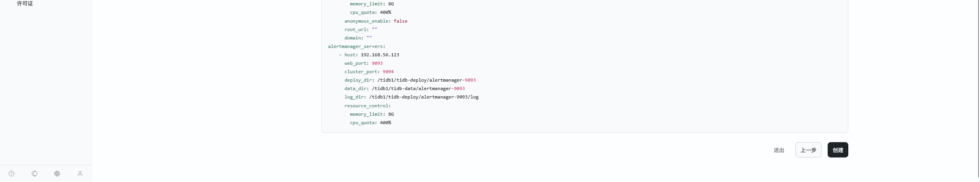Click the data_dir path line

[x=405, y=89]
